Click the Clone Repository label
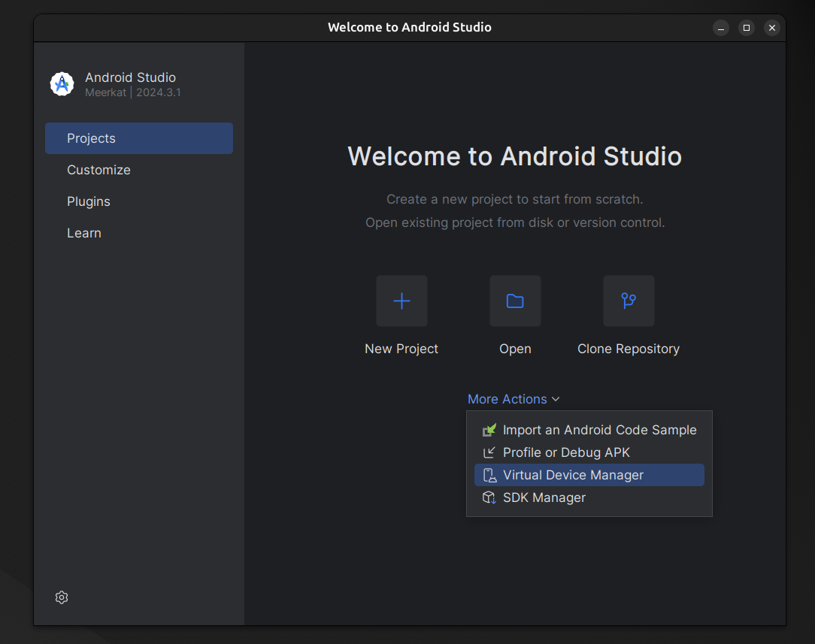The image size is (815, 644). (x=629, y=349)
